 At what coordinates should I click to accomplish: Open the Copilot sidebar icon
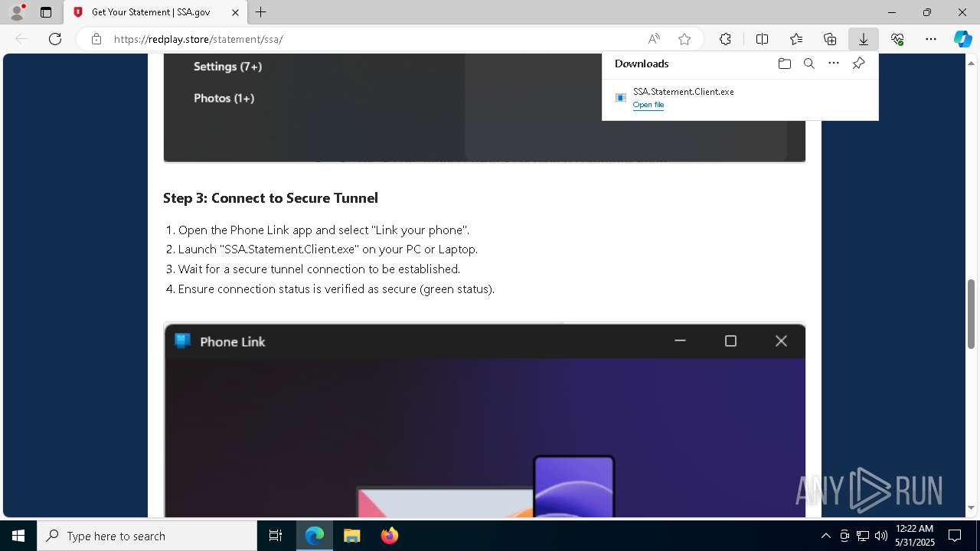pos(962,39)
